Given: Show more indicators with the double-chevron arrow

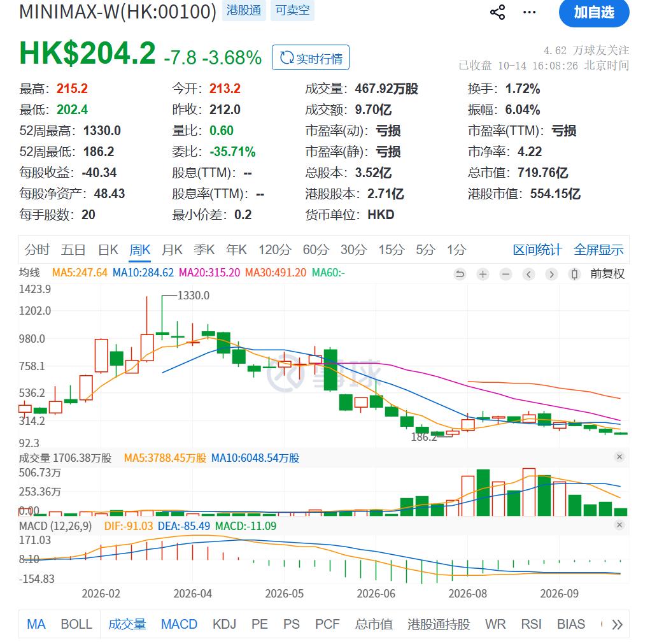Looking at the screenshot, I should [618, 624].
